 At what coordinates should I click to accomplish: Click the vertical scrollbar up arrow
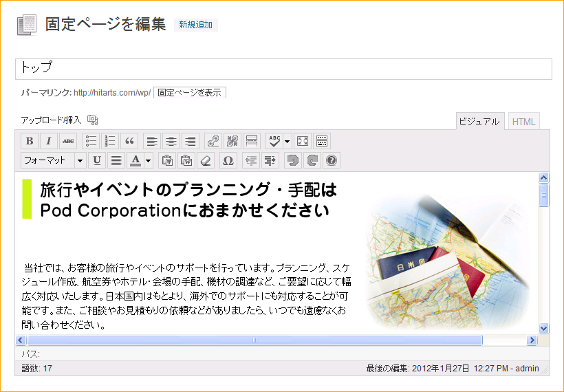[543, 177]
